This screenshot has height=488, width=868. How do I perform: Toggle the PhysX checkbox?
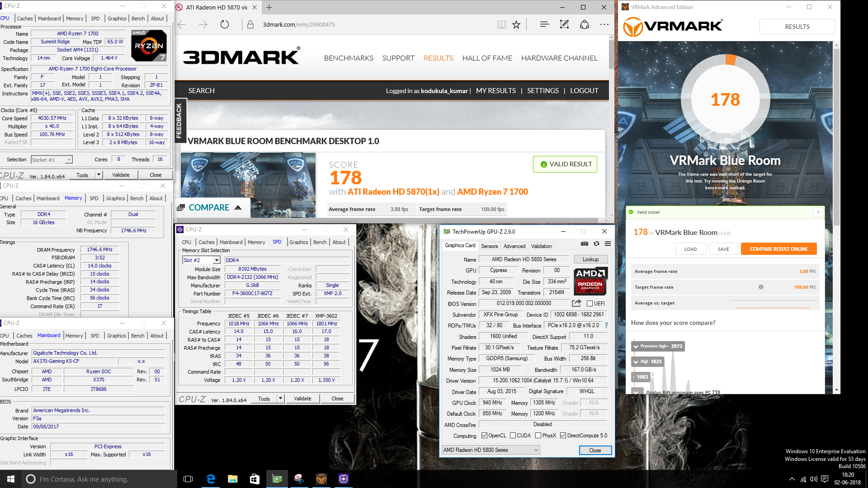tap(538, 436)
